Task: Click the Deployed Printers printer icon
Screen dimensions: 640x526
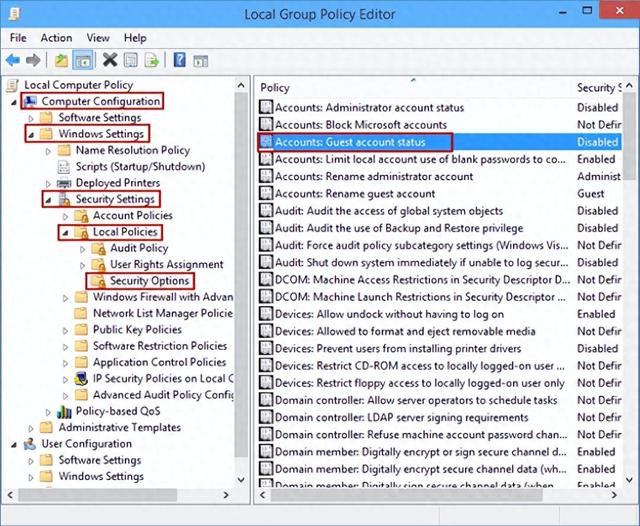Action: pyautogui.click(x=64, y=183)
